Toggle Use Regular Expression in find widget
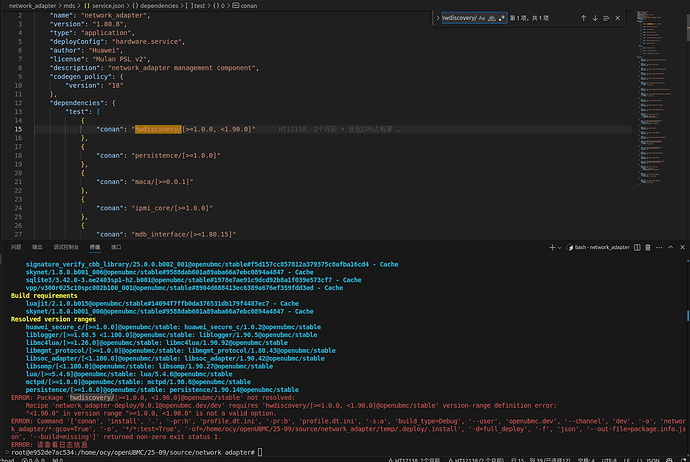 [x=499, y=19]
